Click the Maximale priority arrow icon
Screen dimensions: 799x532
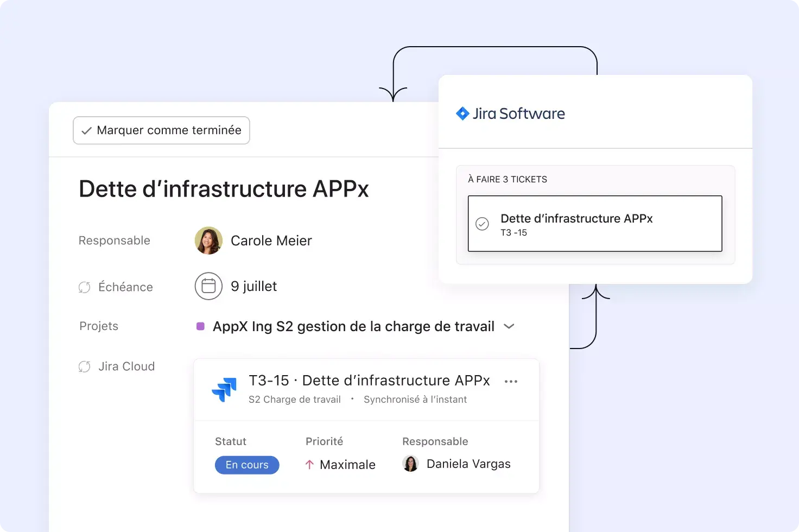tap(309, 465)
